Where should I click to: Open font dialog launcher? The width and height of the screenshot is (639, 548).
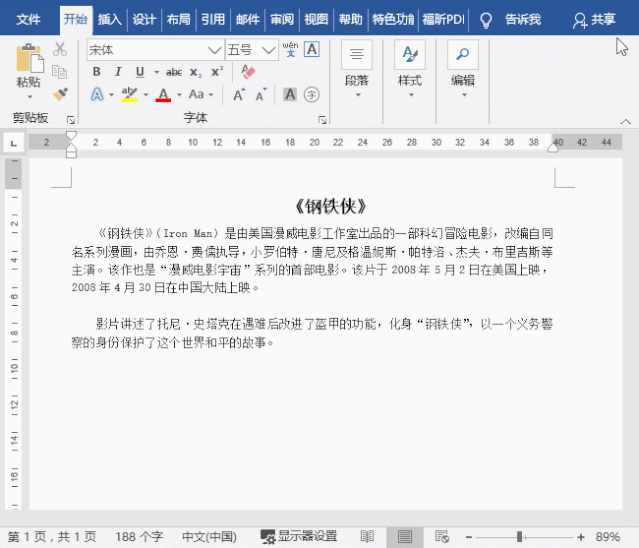tap(322, 120)
